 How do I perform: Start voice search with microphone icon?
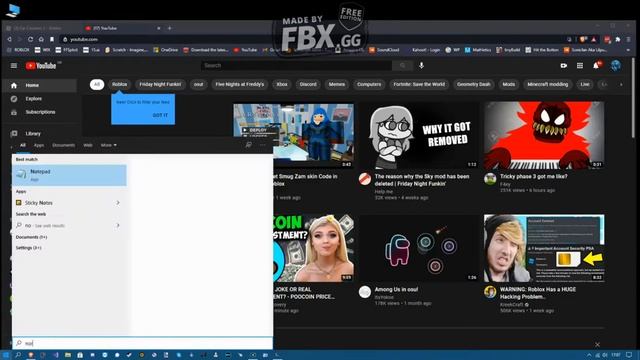[421, 65]
